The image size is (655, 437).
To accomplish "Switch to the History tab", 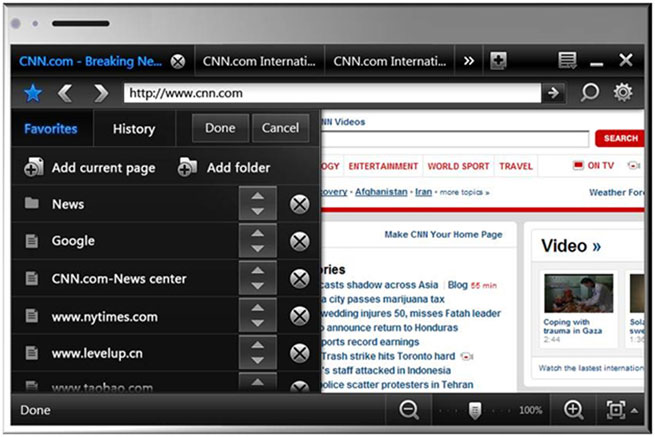I will (x=134, y=129).
